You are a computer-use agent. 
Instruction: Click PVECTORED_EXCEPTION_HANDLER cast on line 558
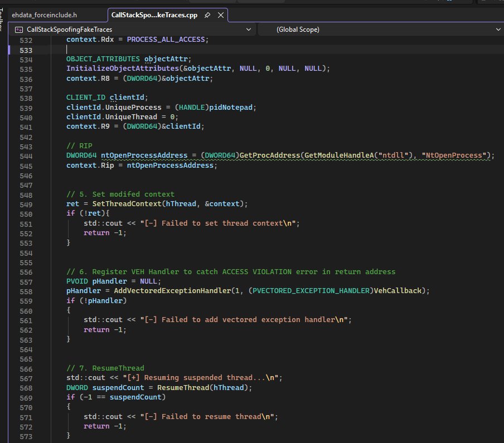pos(311,290)
